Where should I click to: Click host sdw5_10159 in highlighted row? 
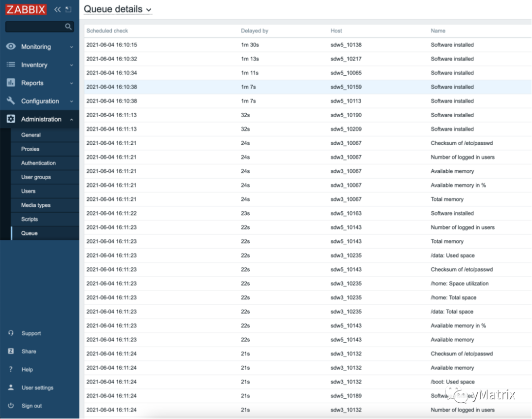click(346, 87)
